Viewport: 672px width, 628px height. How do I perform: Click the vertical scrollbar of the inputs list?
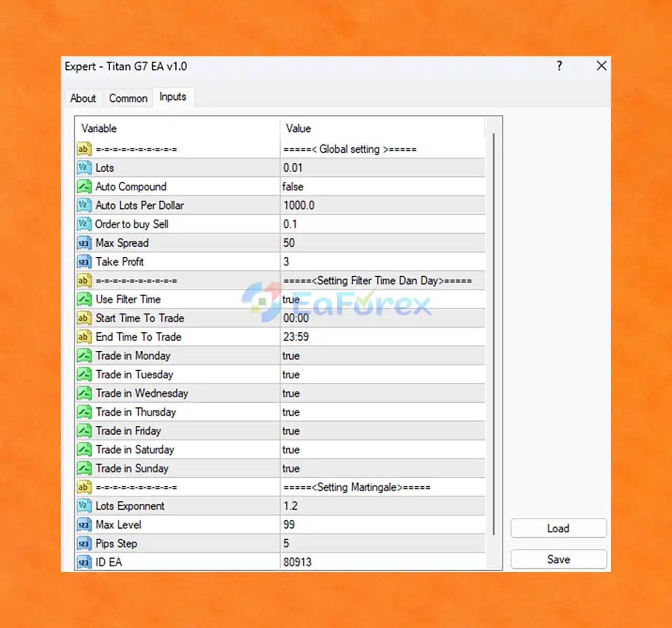(493, 334)
